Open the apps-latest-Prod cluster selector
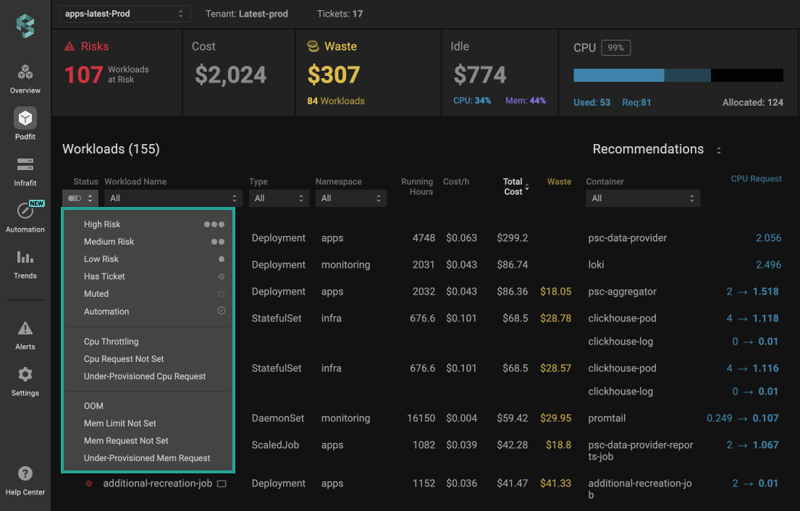This screenshot has width=800, height=511. click(x=124, y=14)
